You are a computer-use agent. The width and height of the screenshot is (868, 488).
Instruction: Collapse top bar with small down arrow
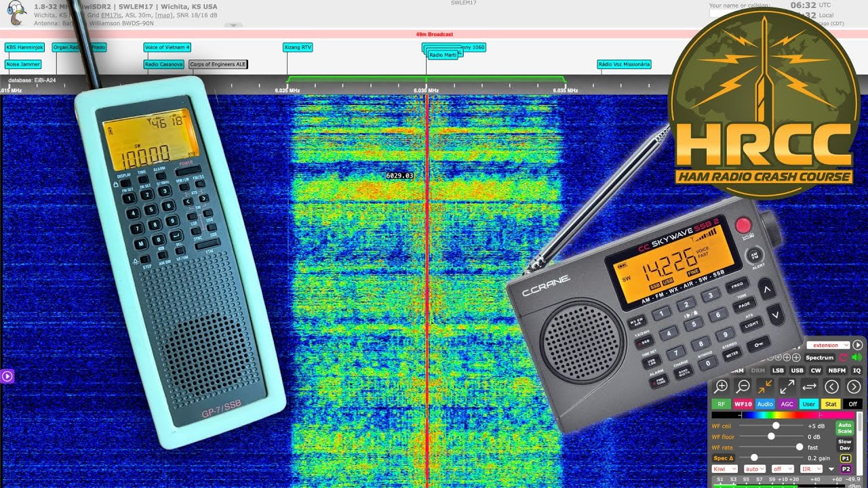tap(233, 25)
